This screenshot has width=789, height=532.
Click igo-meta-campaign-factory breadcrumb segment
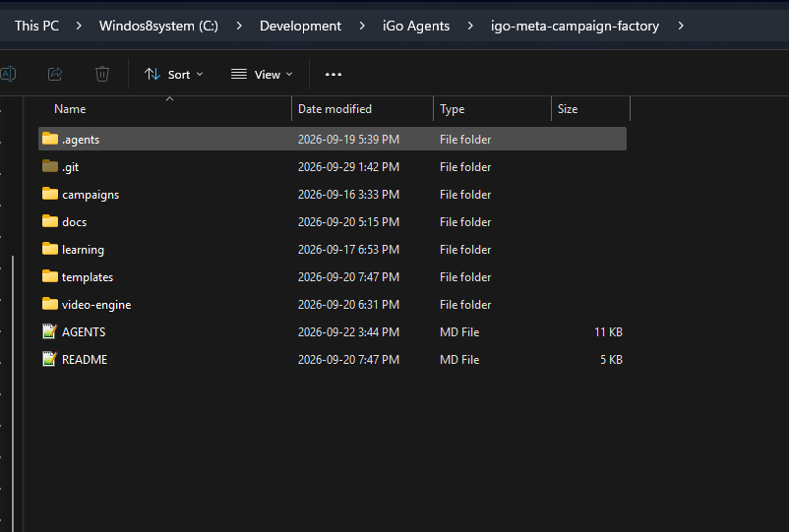click(575, 27)
